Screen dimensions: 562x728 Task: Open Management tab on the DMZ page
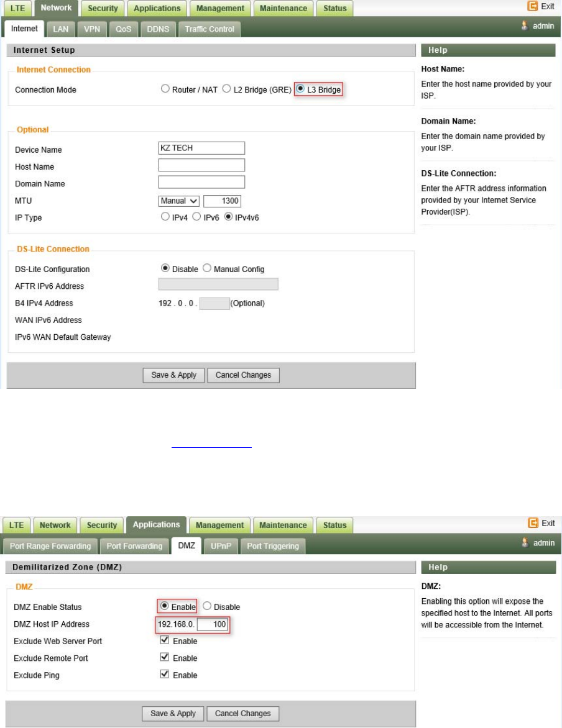(x=220, y=525)
